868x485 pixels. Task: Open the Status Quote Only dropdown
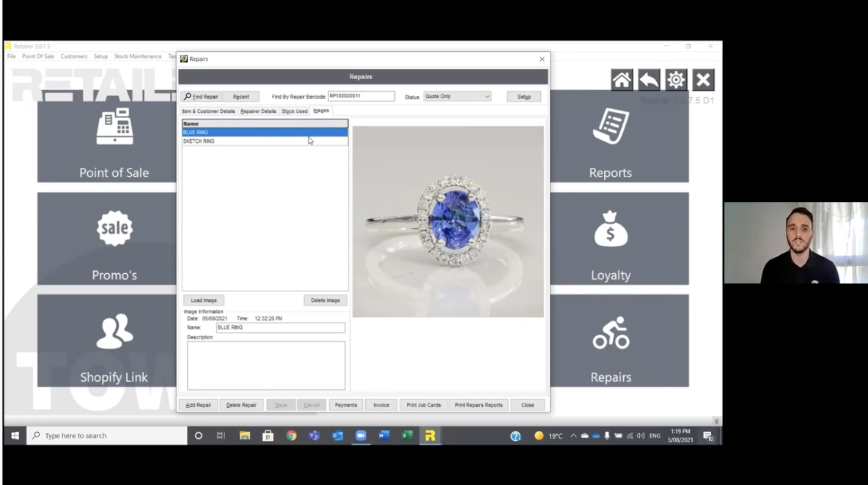[x=486, y=96]
